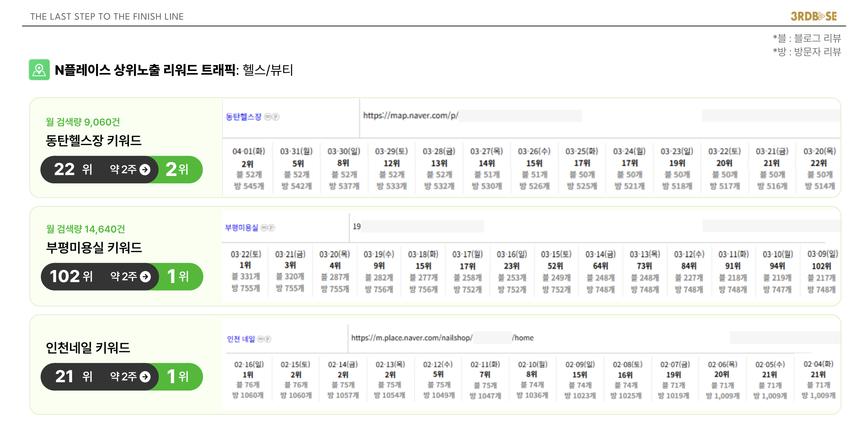Image resolution: width=868 pixels, height=431 pixels.
Task: Click the m.place.naver.com/nailshop URL
Action: pos(412,338)
